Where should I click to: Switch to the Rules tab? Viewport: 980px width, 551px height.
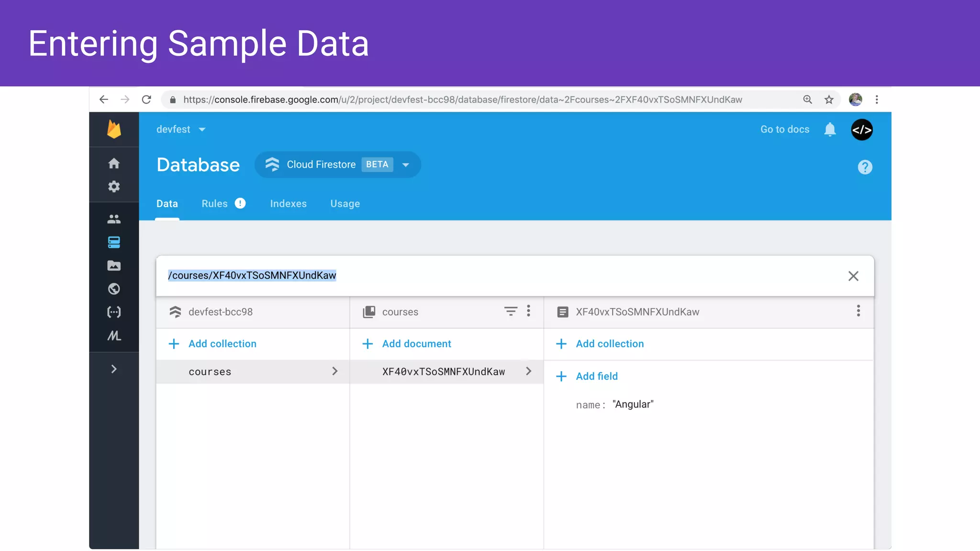(214, 203)
